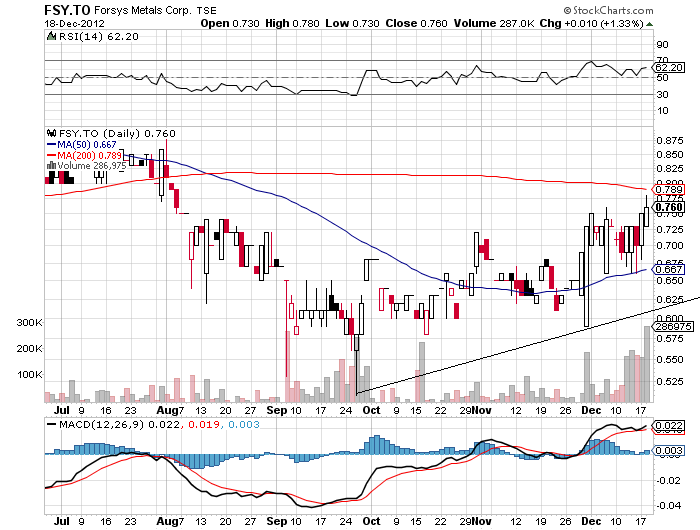Click the 0.022 MACD value tag
This screenshot has height=530, width=700.
click(668, 426)
